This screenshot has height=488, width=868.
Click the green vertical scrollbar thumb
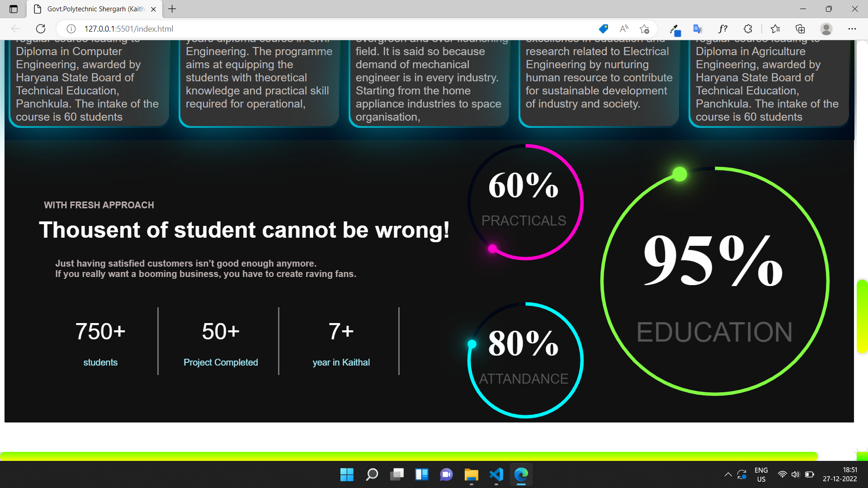pyautogui.click(x=862, y=316)
